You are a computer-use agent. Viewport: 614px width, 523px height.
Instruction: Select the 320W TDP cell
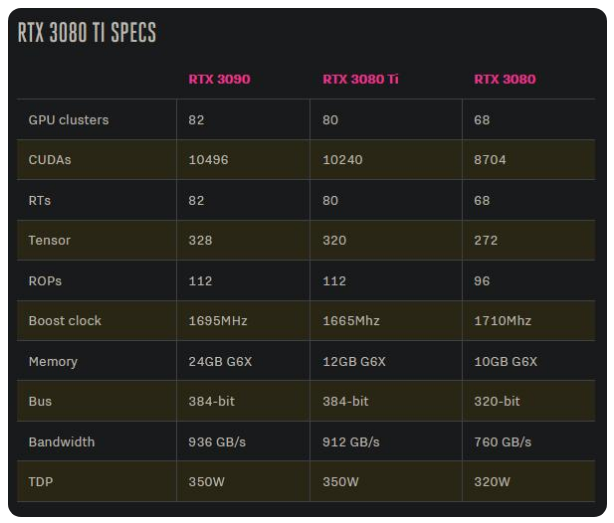tap(492, 482)
